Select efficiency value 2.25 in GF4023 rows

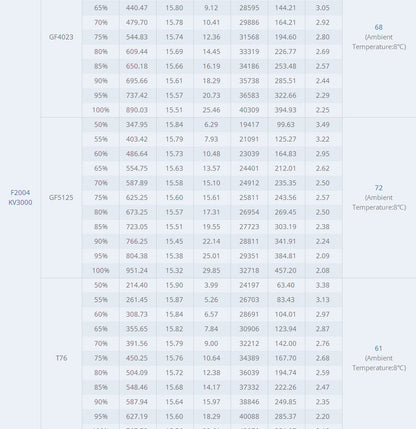[x=322, y=110]
